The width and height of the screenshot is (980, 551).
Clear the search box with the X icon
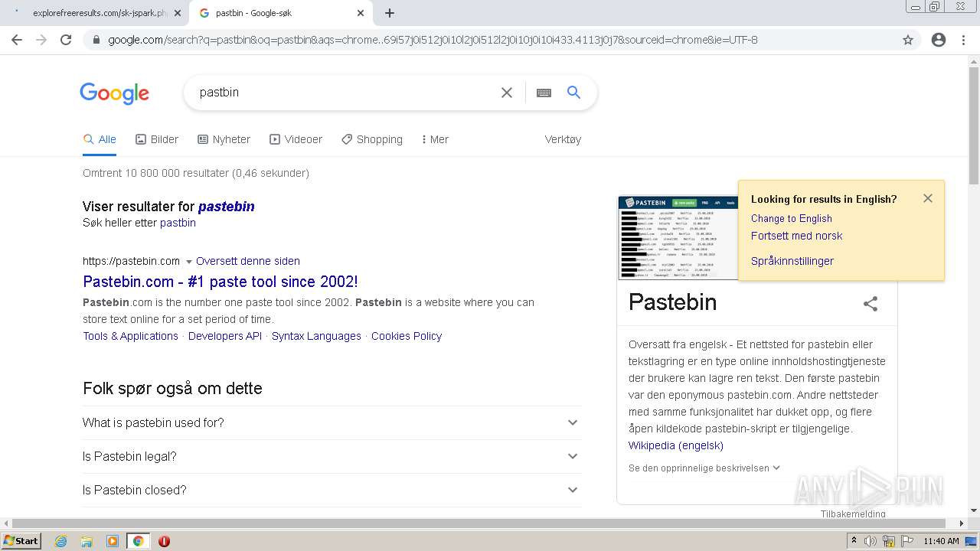507,93
